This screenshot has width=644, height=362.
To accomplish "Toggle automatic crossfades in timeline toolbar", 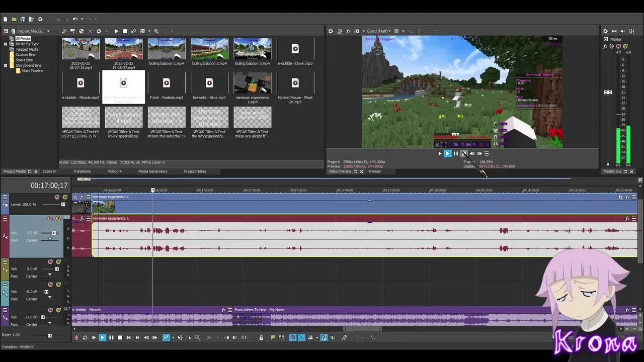I will 301,337.
